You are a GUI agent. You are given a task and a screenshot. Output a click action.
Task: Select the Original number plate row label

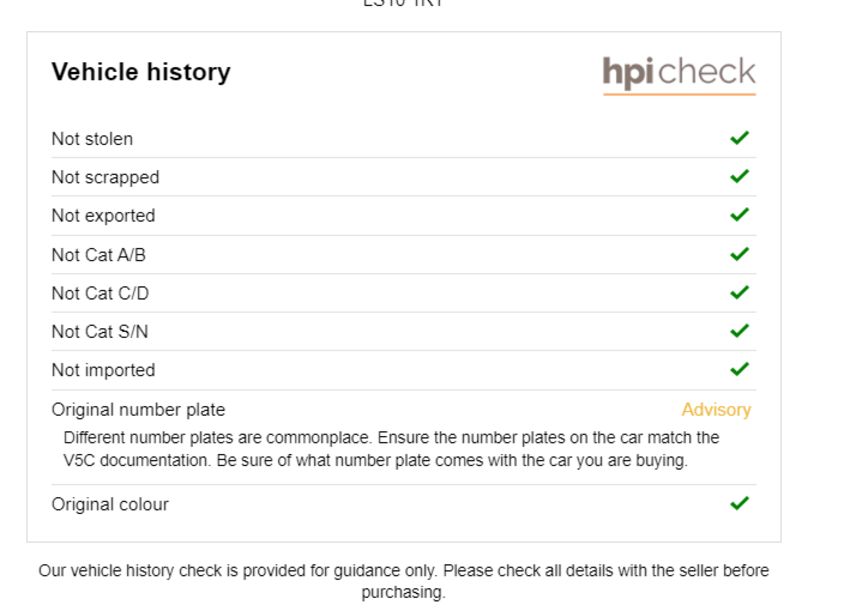pos(138,410)
